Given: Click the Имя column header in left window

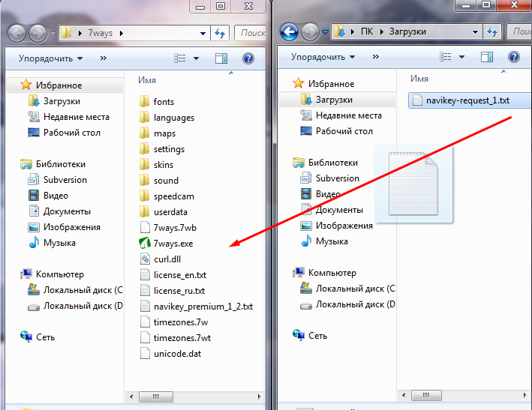Looking at the screenshot, I should pyautogui.click(x=148, y=79).
